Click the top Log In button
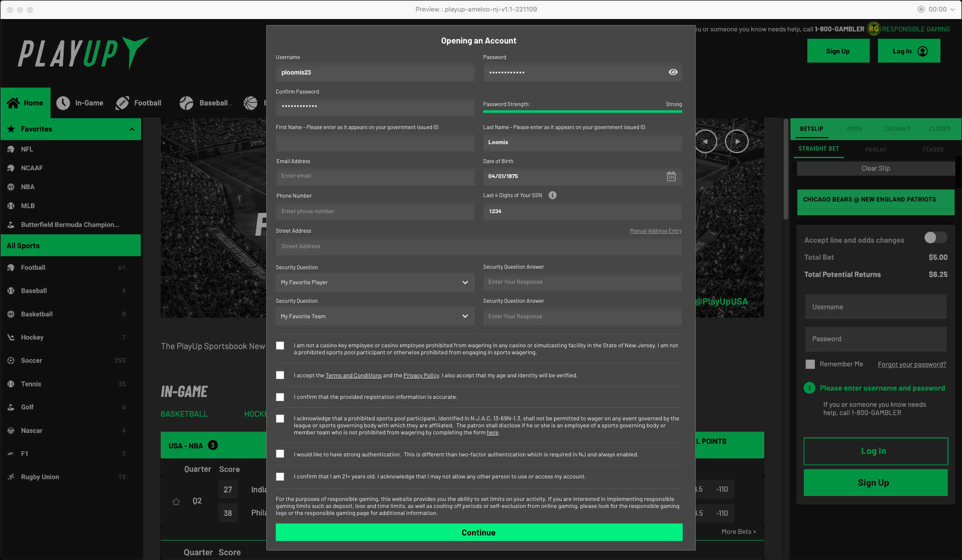962x560 pixels. [x=909, y=51]
